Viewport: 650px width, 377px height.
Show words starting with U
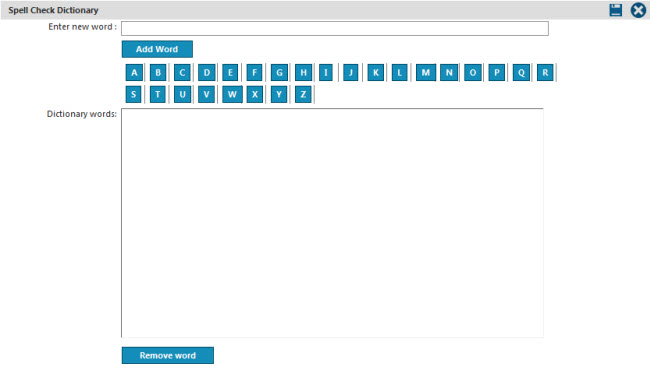click(x=182, y=94)
